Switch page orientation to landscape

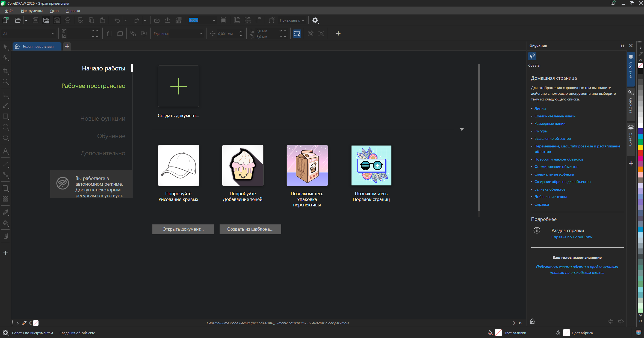click(120, 34)
